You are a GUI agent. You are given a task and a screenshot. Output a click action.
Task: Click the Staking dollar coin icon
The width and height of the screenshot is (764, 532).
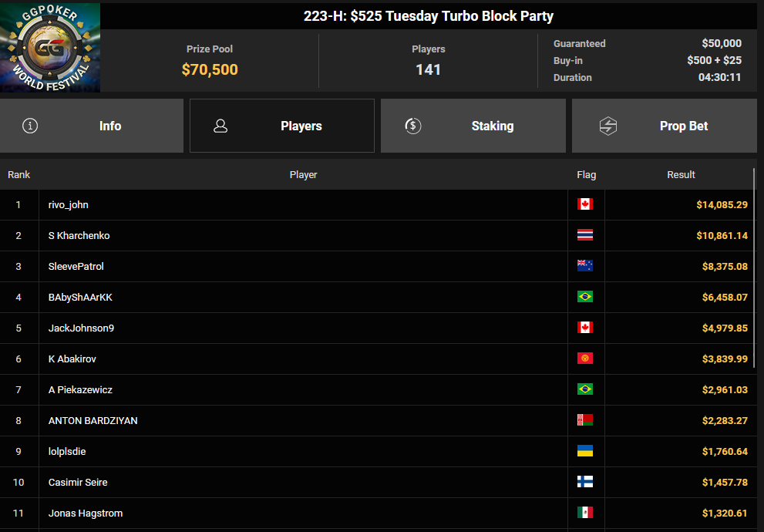coord(412,126)
